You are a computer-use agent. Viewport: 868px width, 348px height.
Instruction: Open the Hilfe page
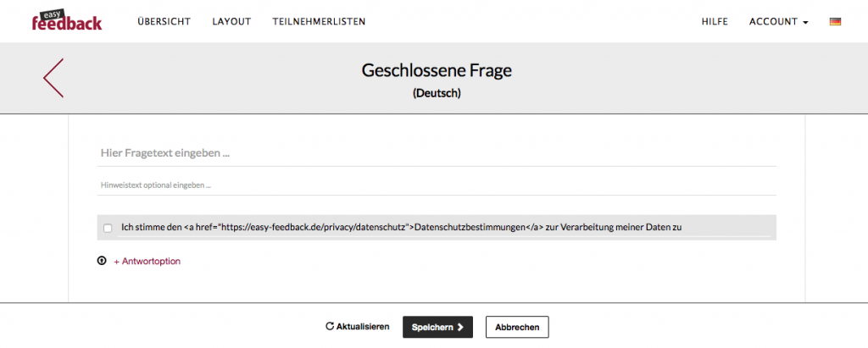(715, 21)
